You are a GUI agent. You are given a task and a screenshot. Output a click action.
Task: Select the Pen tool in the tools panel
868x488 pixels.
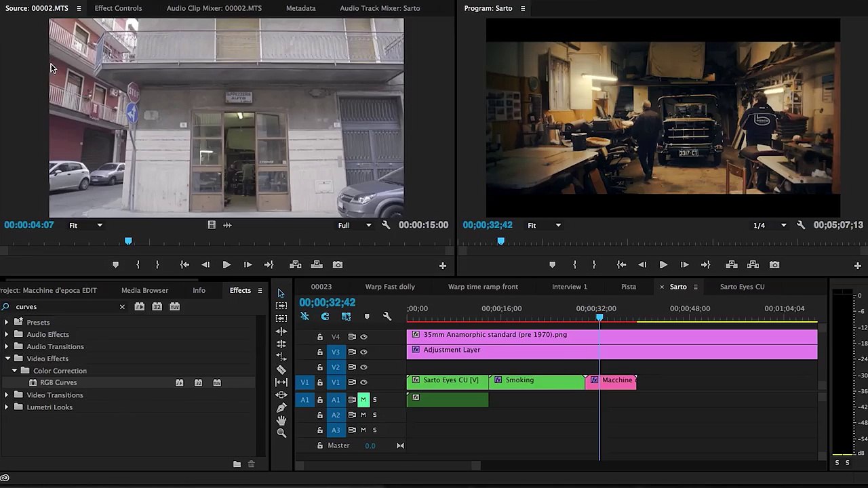[x=281, y=407]
